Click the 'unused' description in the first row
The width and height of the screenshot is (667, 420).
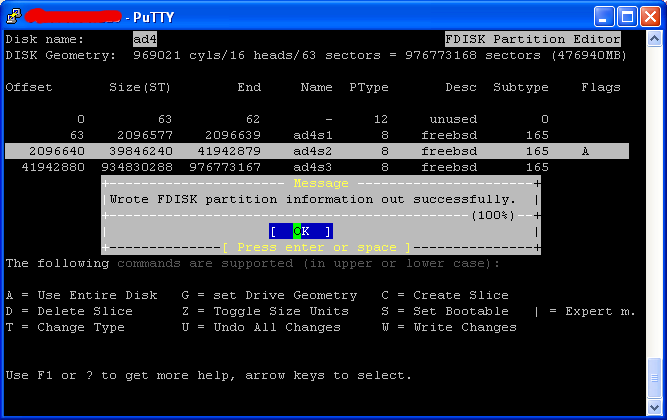453,119
